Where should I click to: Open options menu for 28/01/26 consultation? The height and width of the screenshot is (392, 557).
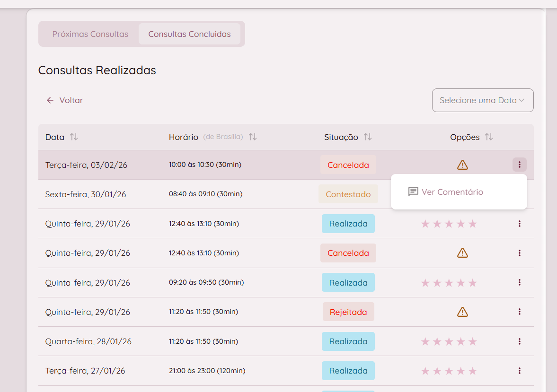coord(519,341)
